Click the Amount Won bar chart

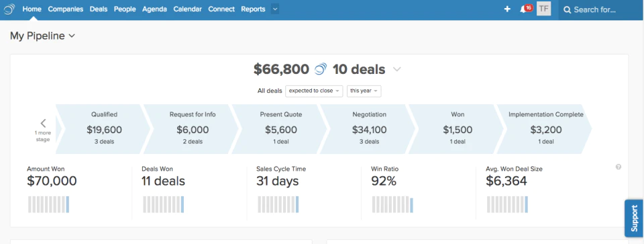[48, 204]
